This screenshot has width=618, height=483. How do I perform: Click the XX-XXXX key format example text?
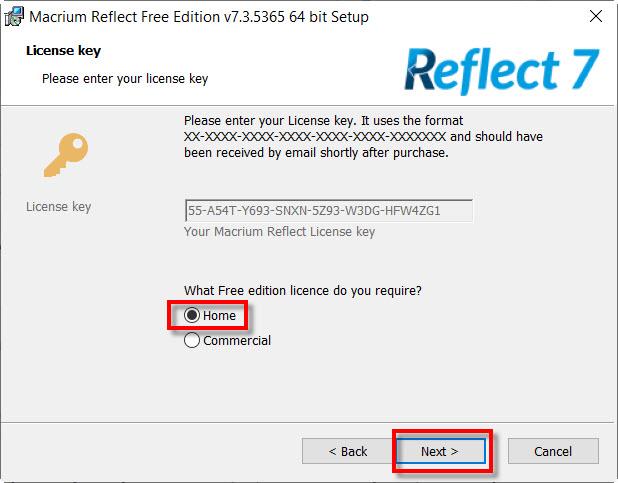pyautogui.click(x=314, y=136)
